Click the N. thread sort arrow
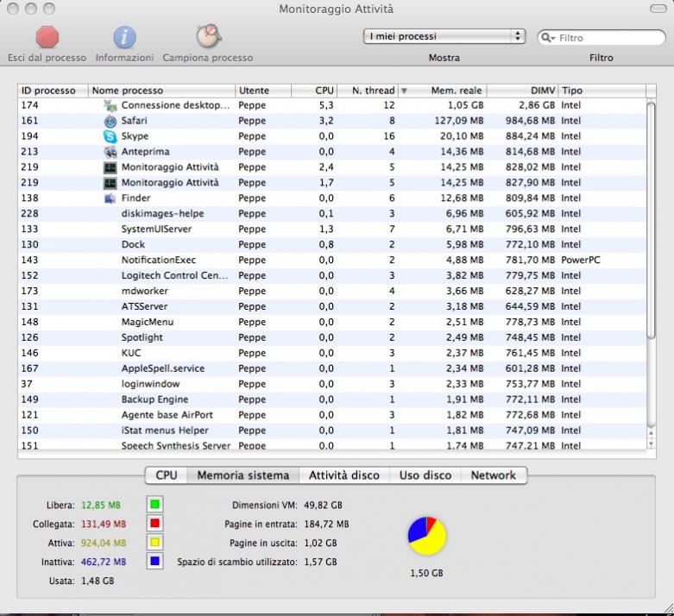The image size is (674, 616). point(404,91)
